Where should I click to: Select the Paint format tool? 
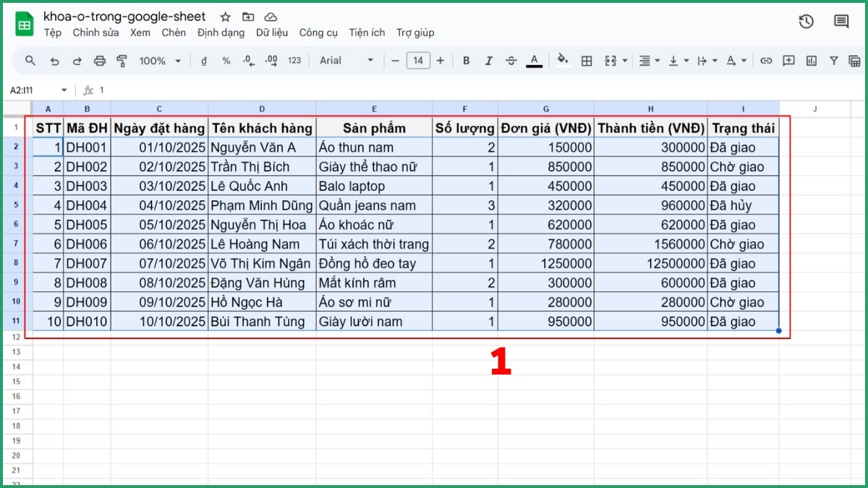[x=122, y=61]
